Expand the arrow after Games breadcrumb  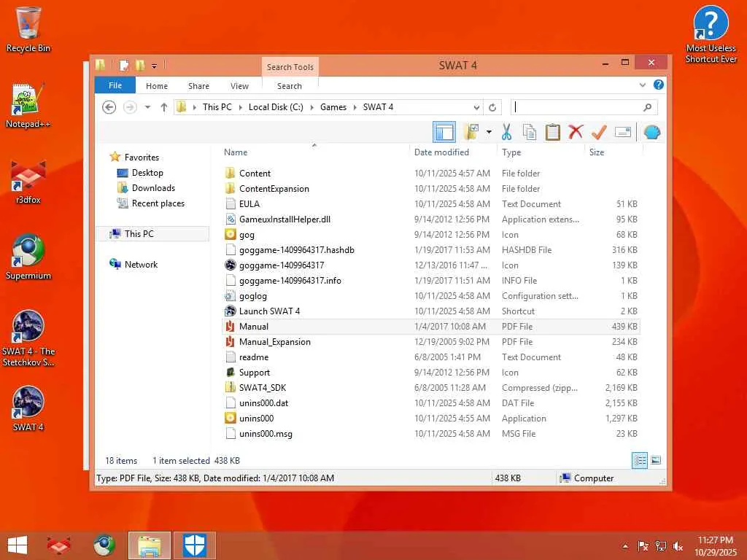[x=355, y=107]
